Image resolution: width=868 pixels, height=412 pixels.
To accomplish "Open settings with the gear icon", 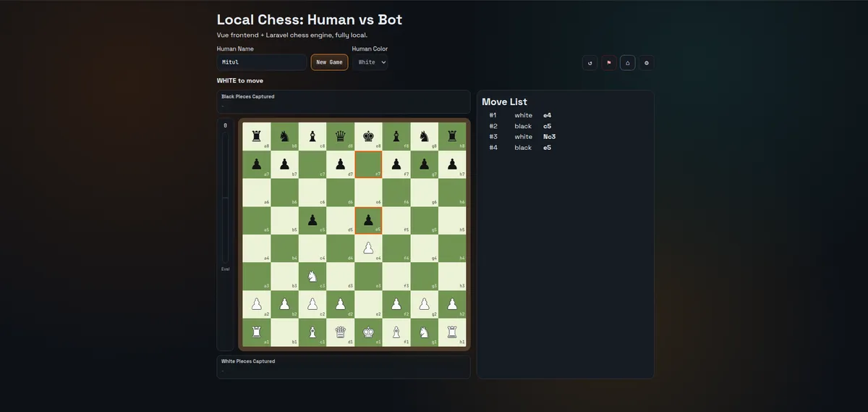I will [647, 63].
